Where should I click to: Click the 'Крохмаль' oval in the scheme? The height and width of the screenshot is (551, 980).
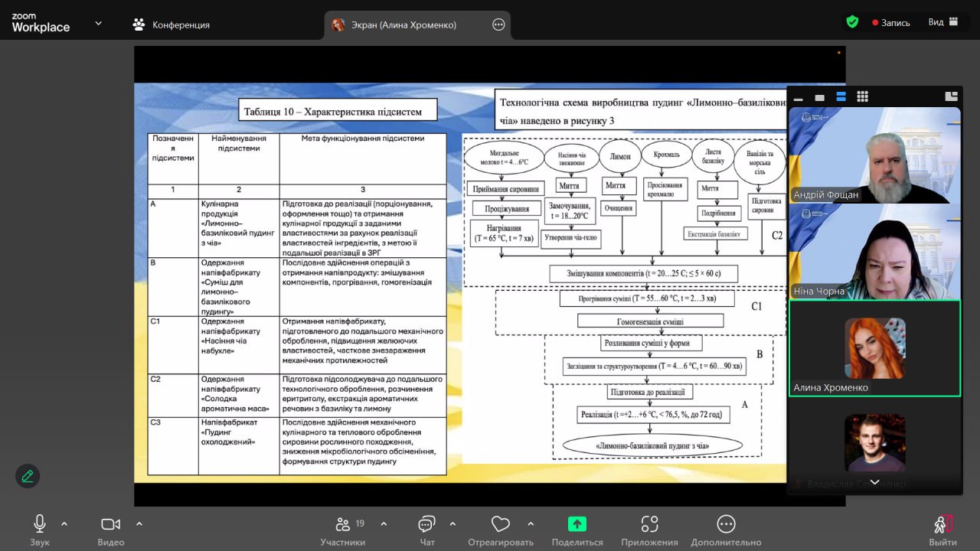(x=666, y=155)
